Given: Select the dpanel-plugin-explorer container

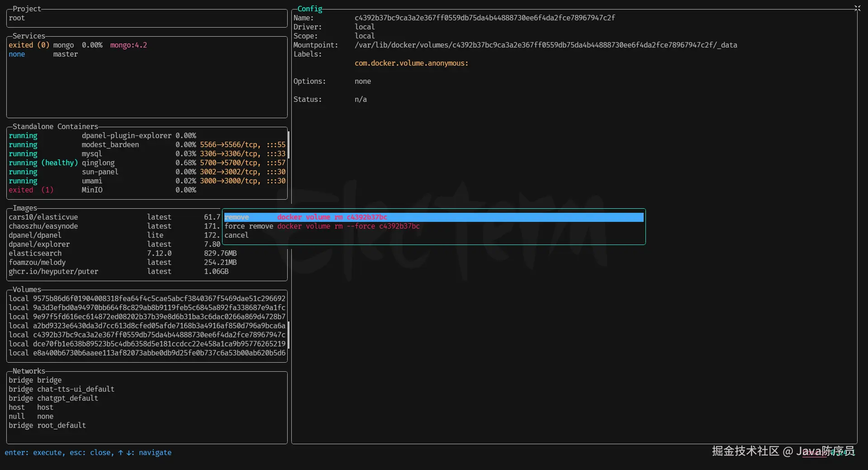Looking at the screenshot, I should pos(126,136).
